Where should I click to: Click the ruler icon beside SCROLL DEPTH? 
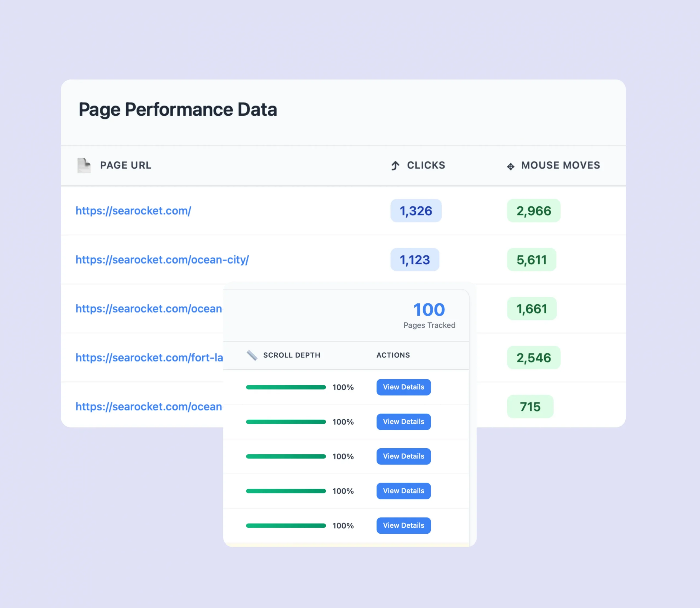tap(252, 355)
